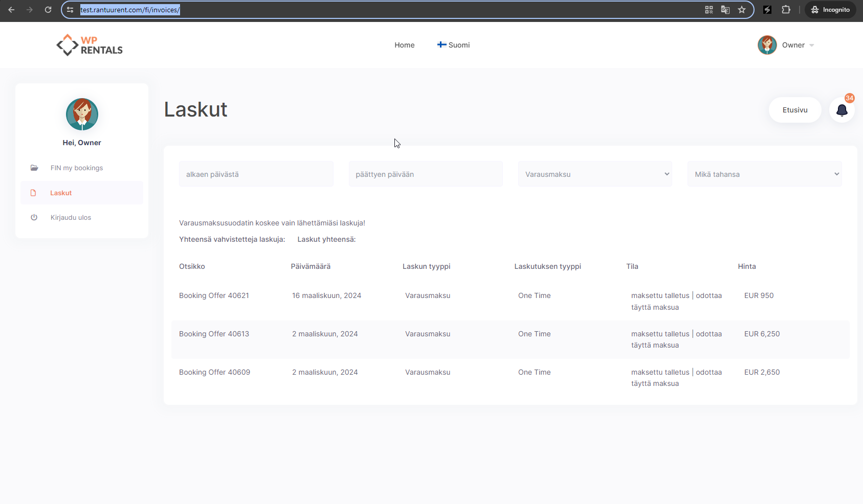Click Yhteensä vahvistetteja laskuja label
The width and height of the screenshot is (863, 504).
click(x=232, y=239)
